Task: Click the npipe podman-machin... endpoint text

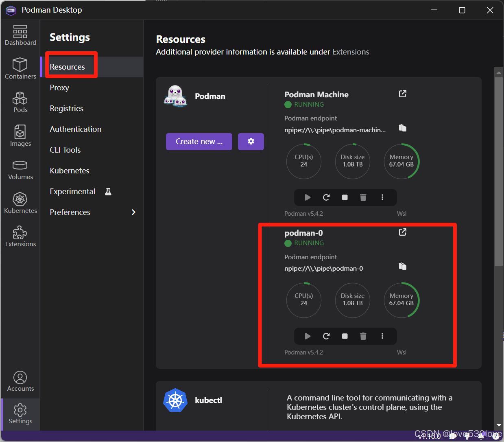Action: [335, 130]
